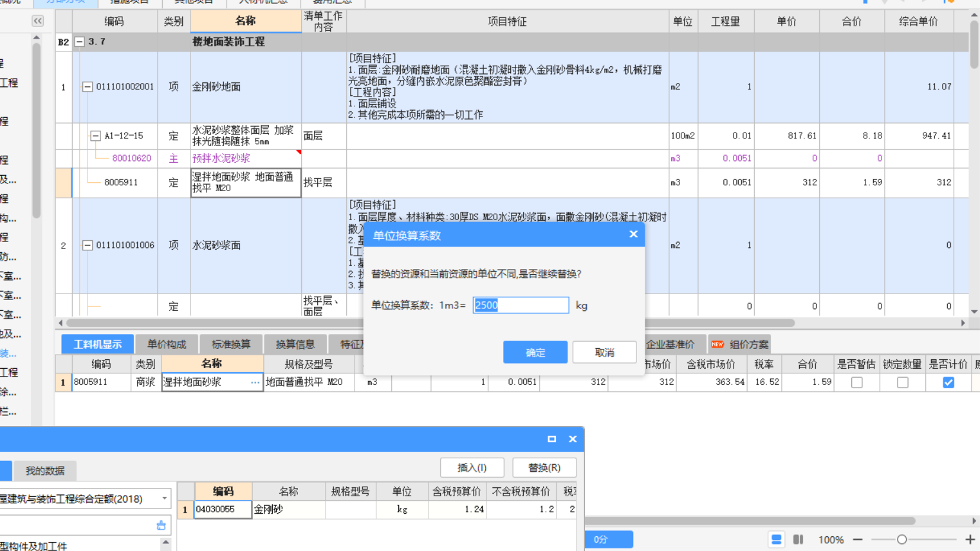Switch to the 标准换算 tab
Viewport: 980px width, 551px height.
pyautogui.click(x=231, y=344)
